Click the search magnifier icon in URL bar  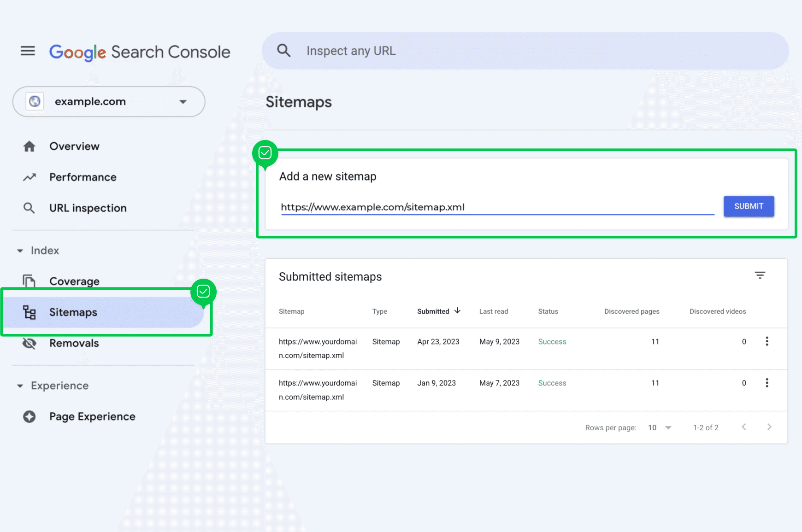tap(283, 51)
